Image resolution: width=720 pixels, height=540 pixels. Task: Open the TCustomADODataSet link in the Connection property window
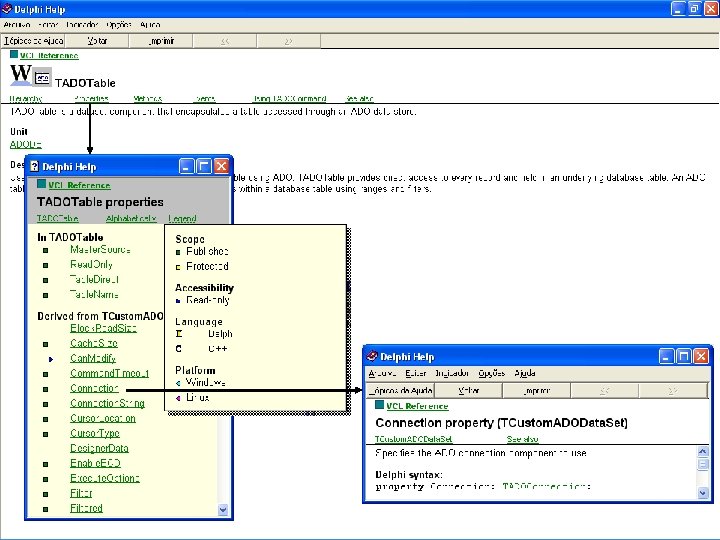tap(413, 439)
